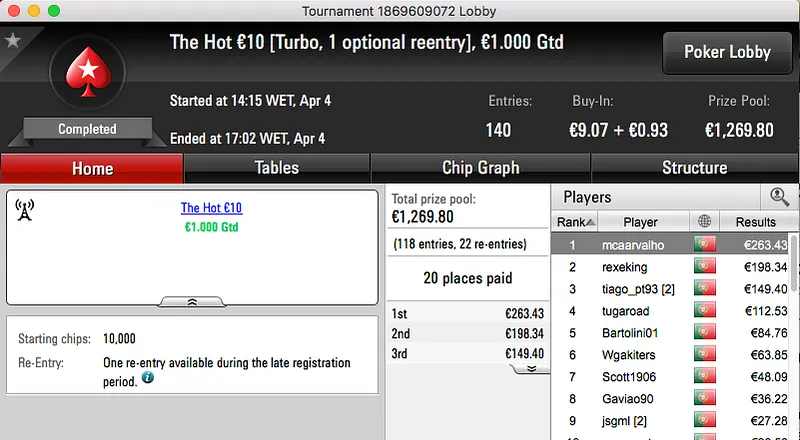Open the player search magnifier
The height and width of the screenshot is (440, 800).
[x=778, y=197]
